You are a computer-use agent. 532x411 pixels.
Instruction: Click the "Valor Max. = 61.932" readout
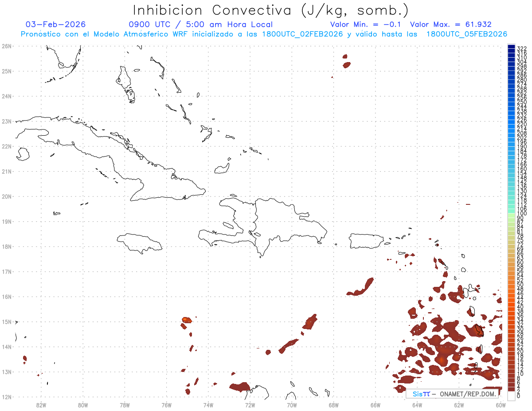451,24
